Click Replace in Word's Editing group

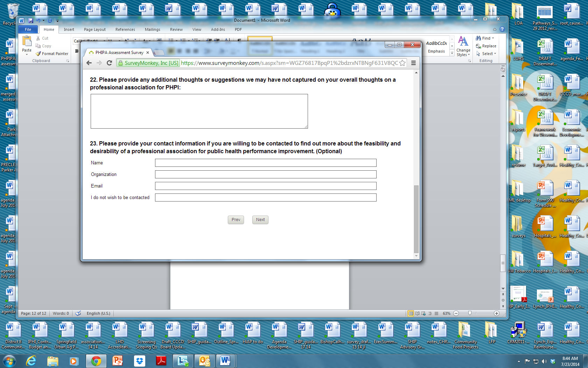486,46
